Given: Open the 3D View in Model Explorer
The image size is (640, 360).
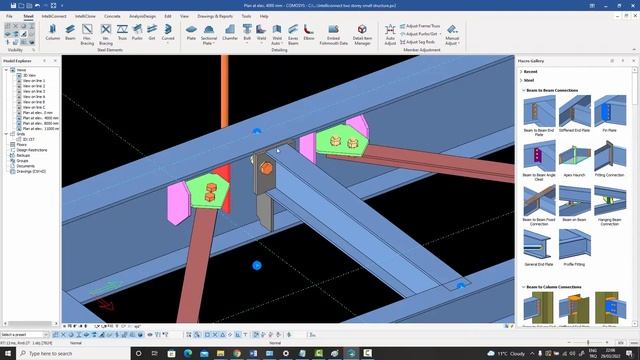Looking at the screenshot, I should pyautogui.click(x=29, y=76).
